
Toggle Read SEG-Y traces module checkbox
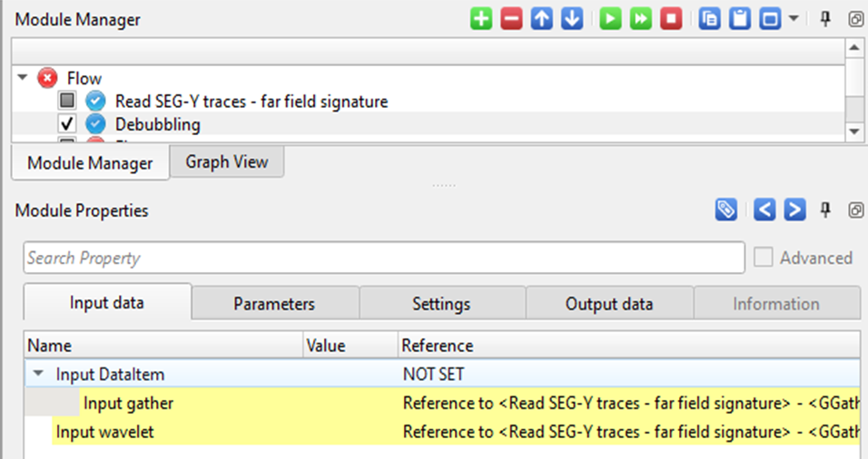(67, 101)
